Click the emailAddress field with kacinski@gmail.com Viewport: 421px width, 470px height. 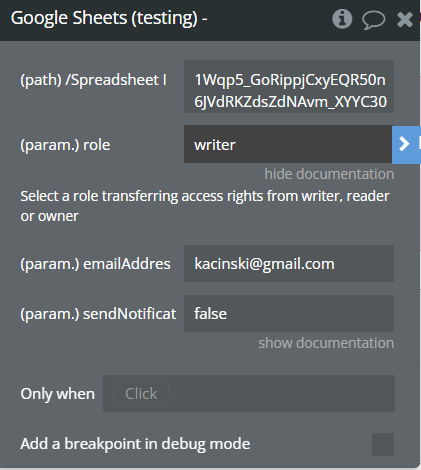pos(289,264)
